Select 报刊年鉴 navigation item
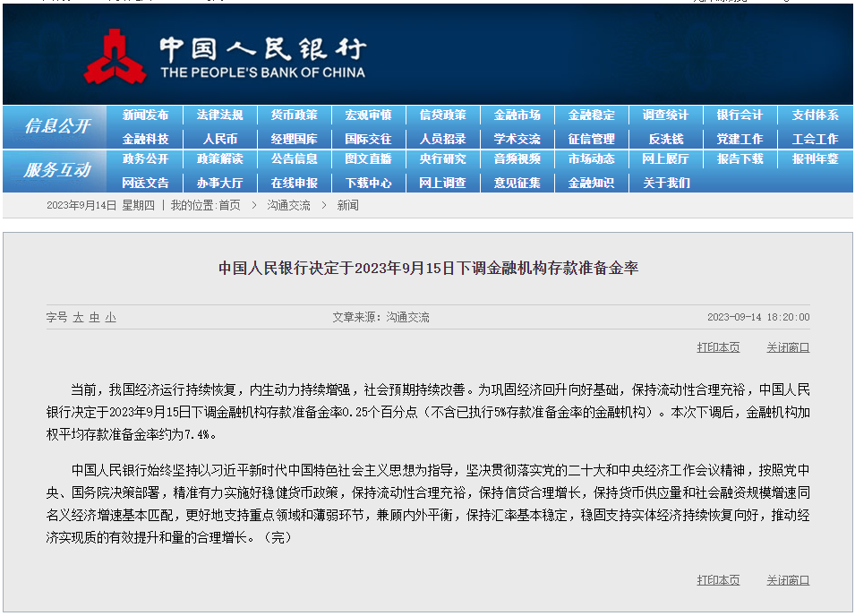The image size is (855, 616). [x=815, y=158]
